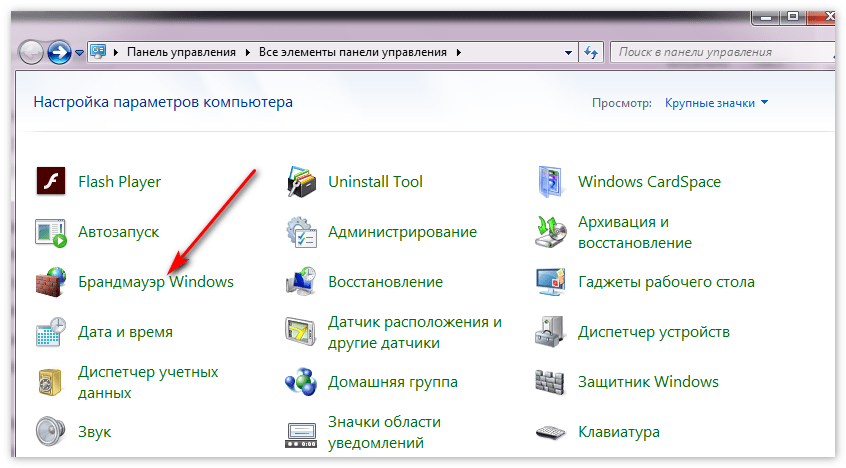The height and width of the screenshot is (468, 846).
Task: Open the Защитник Windows wall icon
Action: pyautogui.click(x=550, y=382)
